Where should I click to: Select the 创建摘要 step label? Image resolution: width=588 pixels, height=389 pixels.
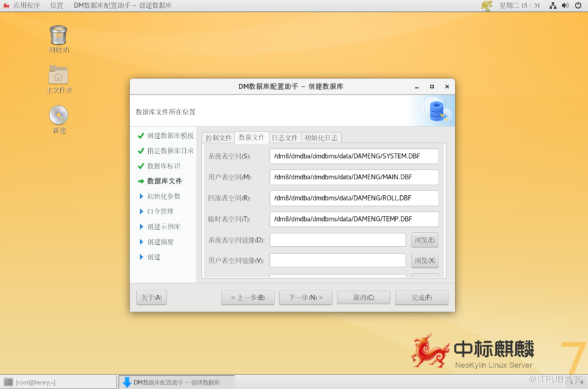[160, 241]
